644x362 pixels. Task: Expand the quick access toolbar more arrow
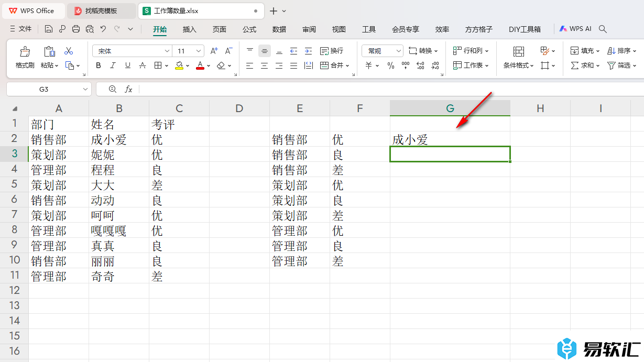[130, 29]
